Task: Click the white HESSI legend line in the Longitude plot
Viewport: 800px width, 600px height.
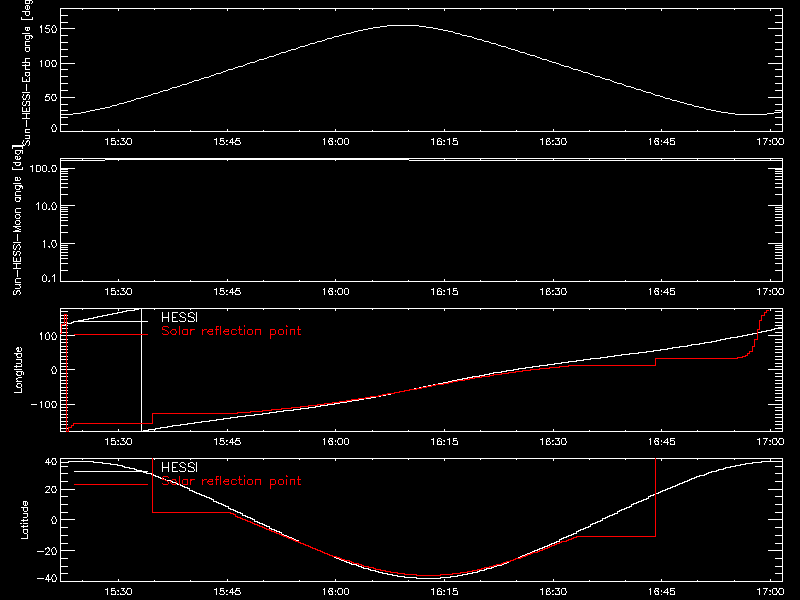Action: point(111,321)
